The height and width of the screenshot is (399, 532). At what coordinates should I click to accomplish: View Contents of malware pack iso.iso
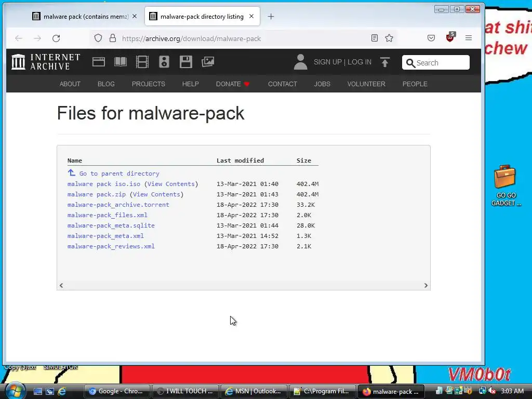click(171, 184)
